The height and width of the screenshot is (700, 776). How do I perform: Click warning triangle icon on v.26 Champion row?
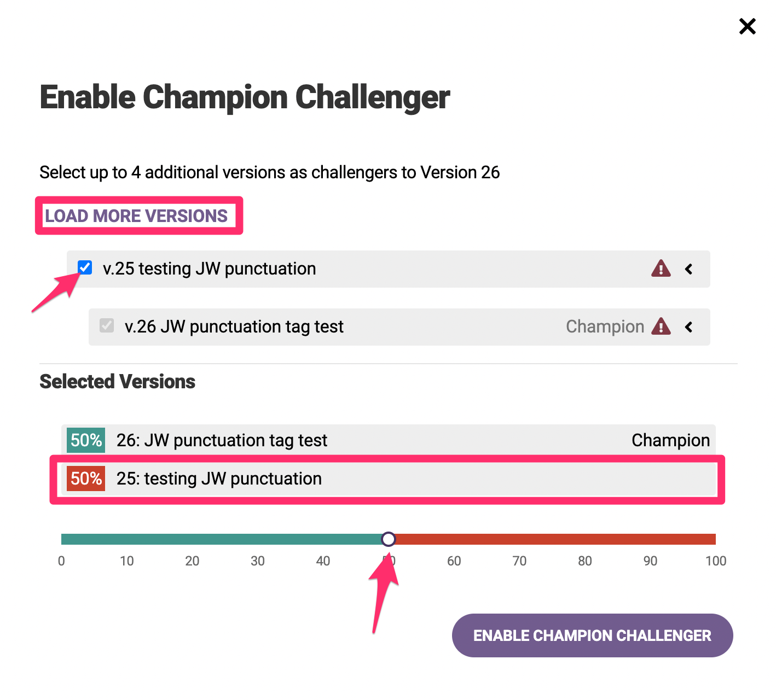(x=661, y=326)
